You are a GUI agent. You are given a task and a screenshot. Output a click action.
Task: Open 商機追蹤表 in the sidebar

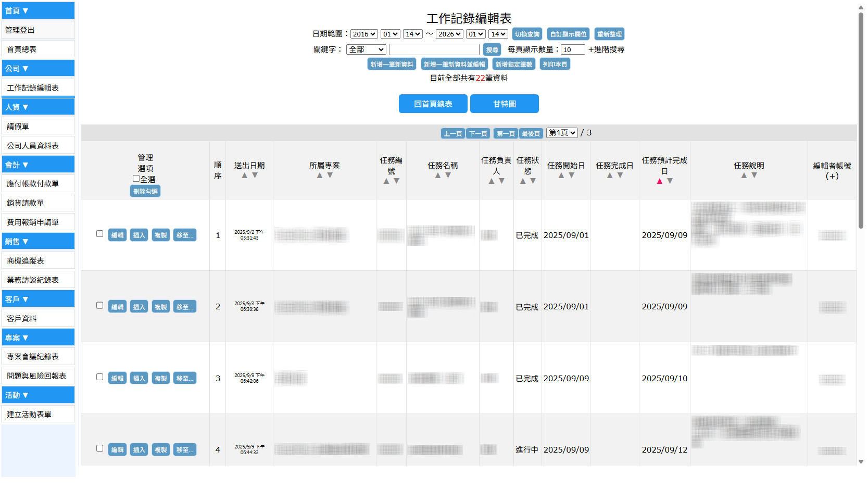[x=38, y=260]
